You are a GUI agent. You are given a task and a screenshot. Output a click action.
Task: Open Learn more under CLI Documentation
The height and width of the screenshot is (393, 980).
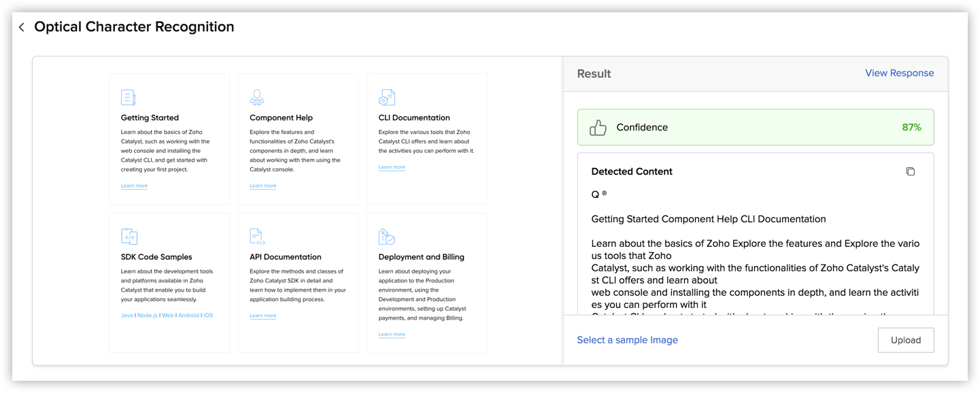(x=392, y=167)
